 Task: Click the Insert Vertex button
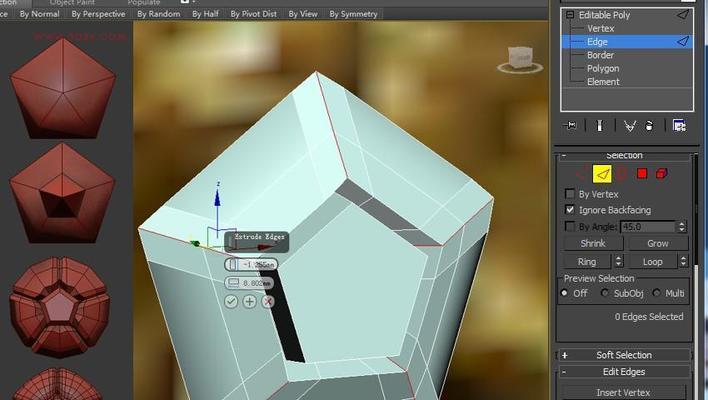coord(623,392)
